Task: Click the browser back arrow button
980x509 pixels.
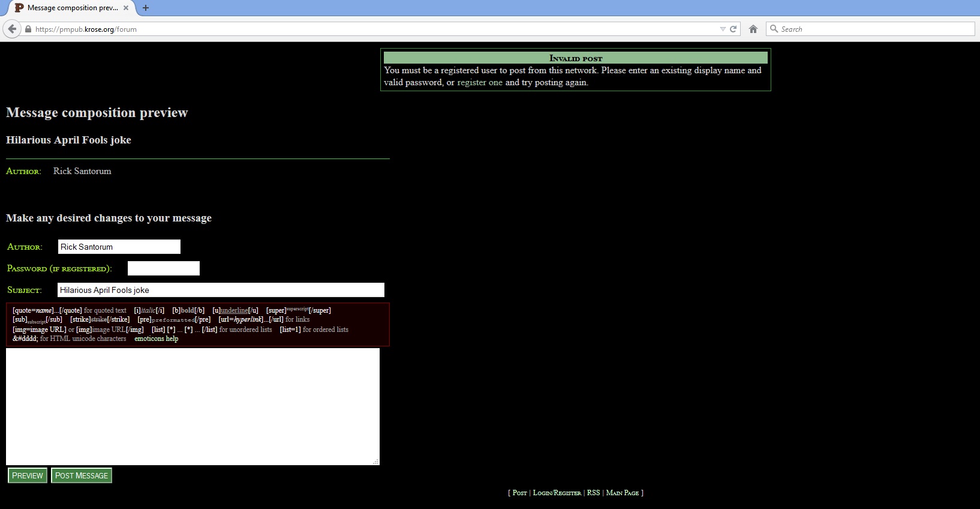Action: tap(12, 29)
